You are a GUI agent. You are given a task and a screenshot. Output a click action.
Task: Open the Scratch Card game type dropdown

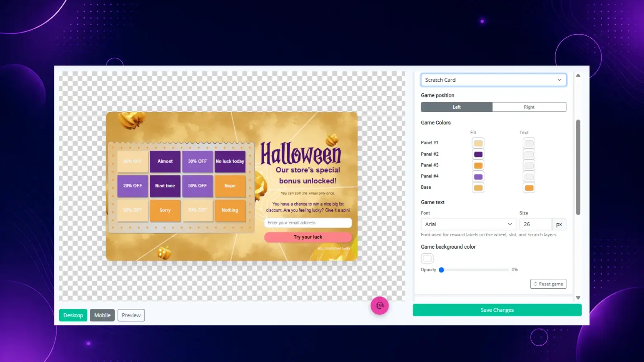[x=493, y=80]
